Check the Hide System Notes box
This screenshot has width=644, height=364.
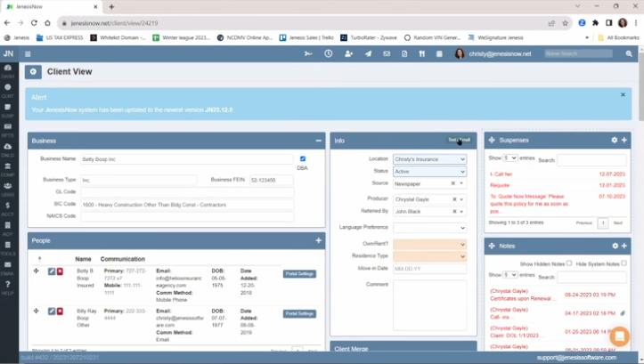tap(624, 263)
